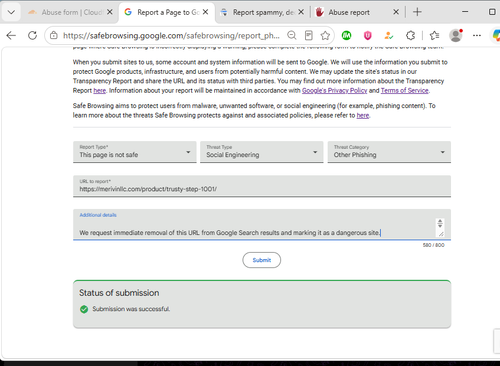Go back to the previous page
Image resolution: width=500 pixels, height=366 pixels.
point(11,35)
